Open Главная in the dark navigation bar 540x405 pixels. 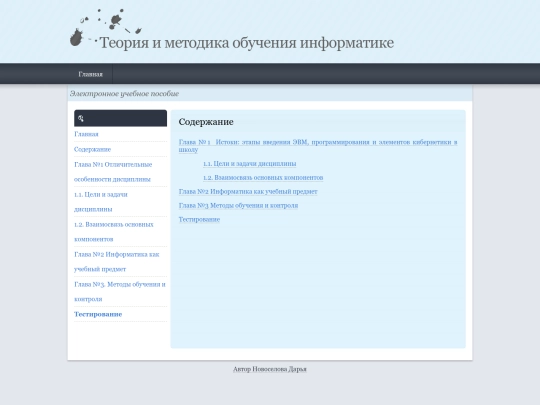tap(90, 74)
